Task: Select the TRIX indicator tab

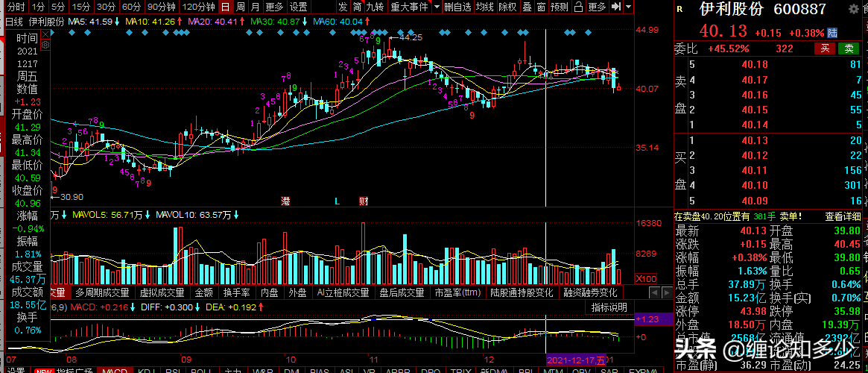Action: click(459, 370)
